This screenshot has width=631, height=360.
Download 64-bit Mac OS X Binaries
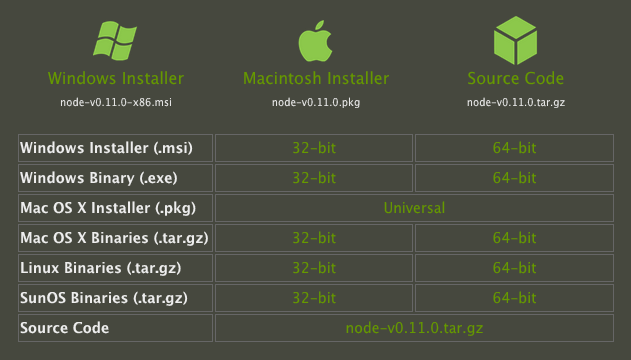click(514, 238)
